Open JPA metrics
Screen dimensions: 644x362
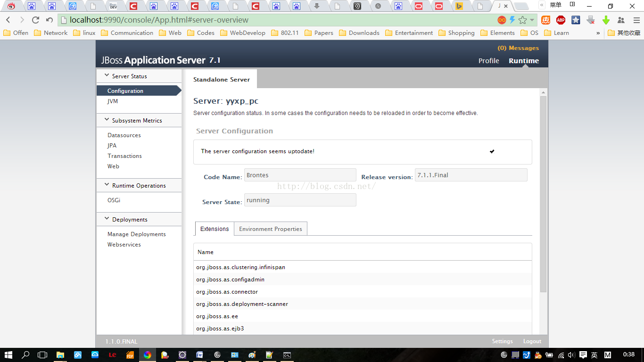point(112,145)
